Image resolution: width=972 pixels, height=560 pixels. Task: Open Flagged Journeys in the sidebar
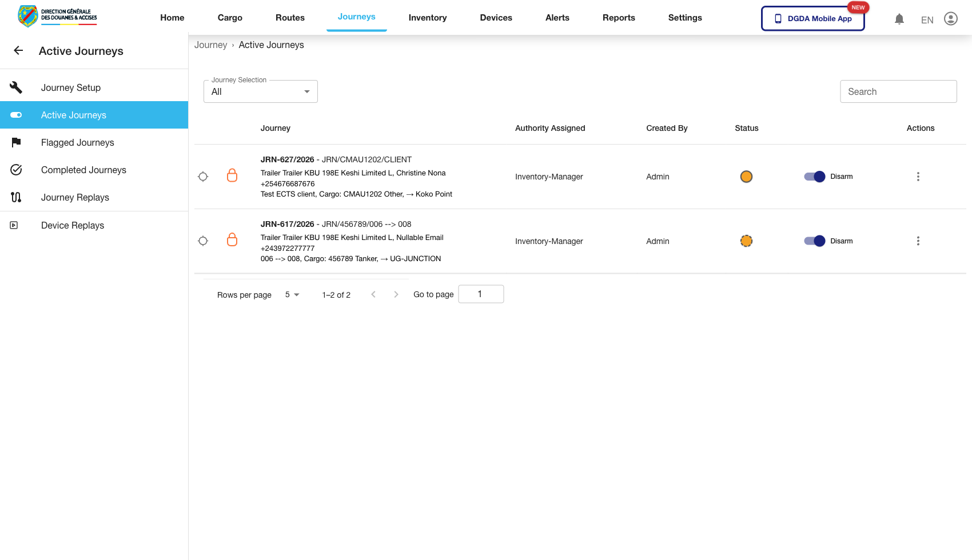[78, 143]
